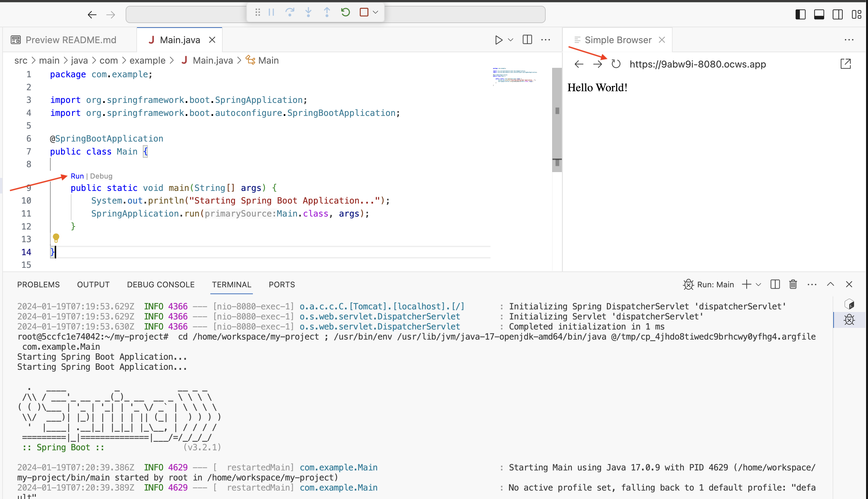Click the browser URL address field
Viewport: 868px width, 499px height.
pyautogui.click(x=697, y=64)
